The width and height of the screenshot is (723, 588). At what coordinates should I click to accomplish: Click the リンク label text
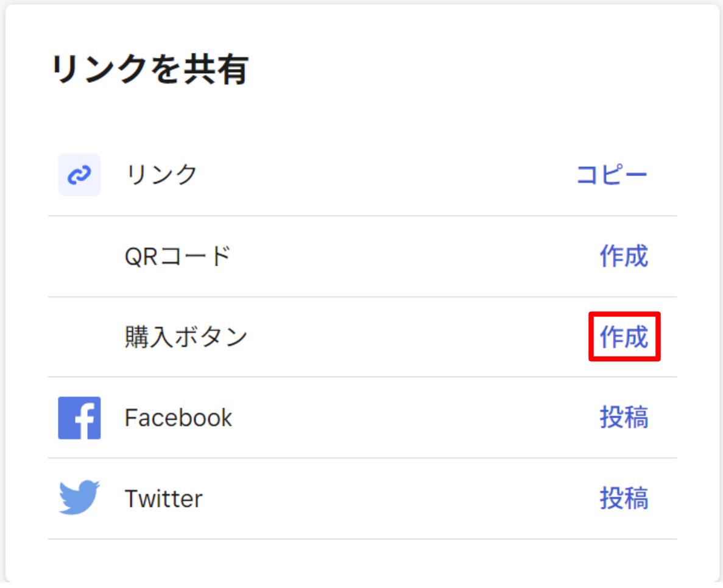click(161, 175)
